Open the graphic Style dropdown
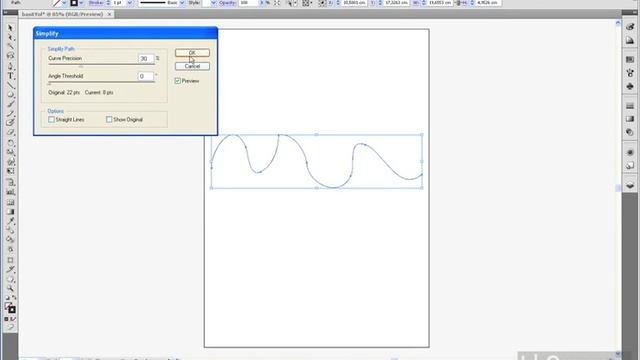The width and height of the screenshot is (640, 360). coord(213,3)
